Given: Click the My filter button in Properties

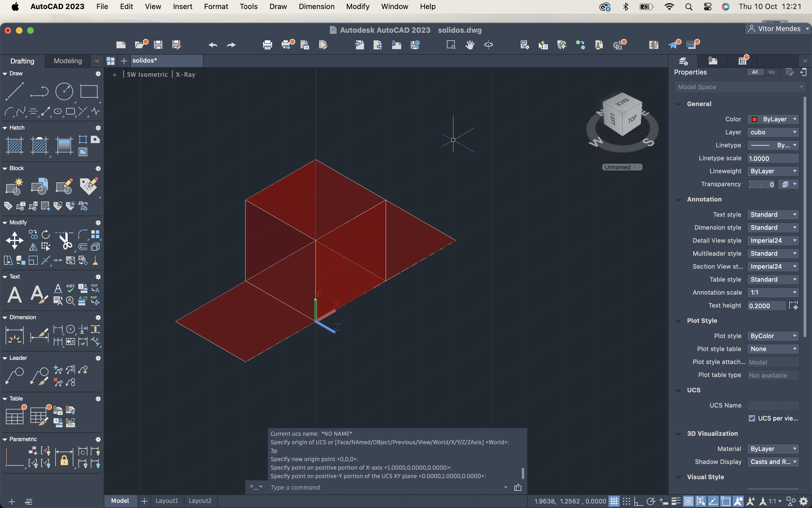Looking at the screenshot, I should tap(771, 72).
